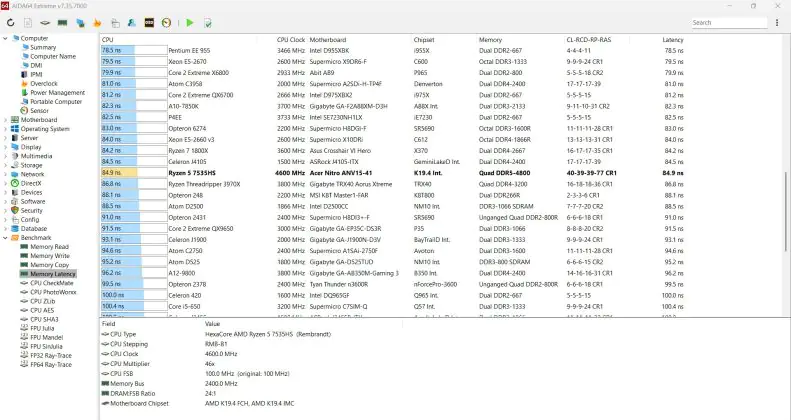Click the results checkmark document icon

pyautogui.click(x=207, y=23)
